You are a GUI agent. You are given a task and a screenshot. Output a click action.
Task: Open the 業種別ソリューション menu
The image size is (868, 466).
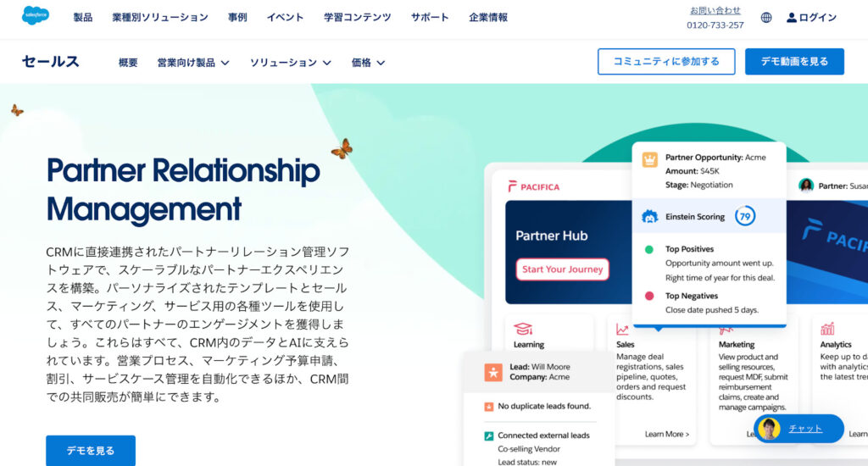(160, 18)
